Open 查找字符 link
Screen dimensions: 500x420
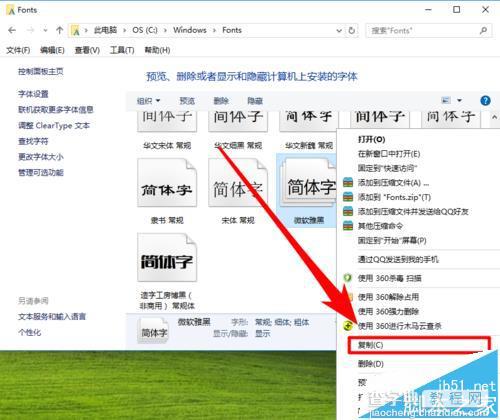point(33,141)
